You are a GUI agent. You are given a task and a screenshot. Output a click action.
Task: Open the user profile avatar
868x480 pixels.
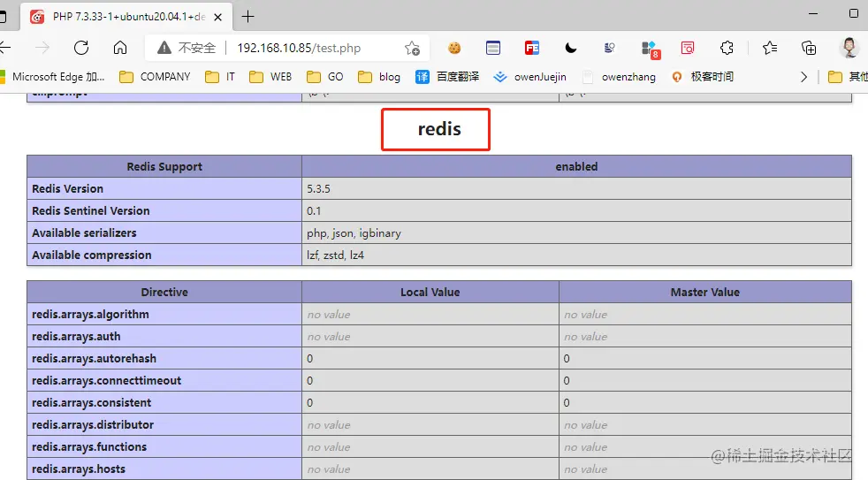point(849,48)
